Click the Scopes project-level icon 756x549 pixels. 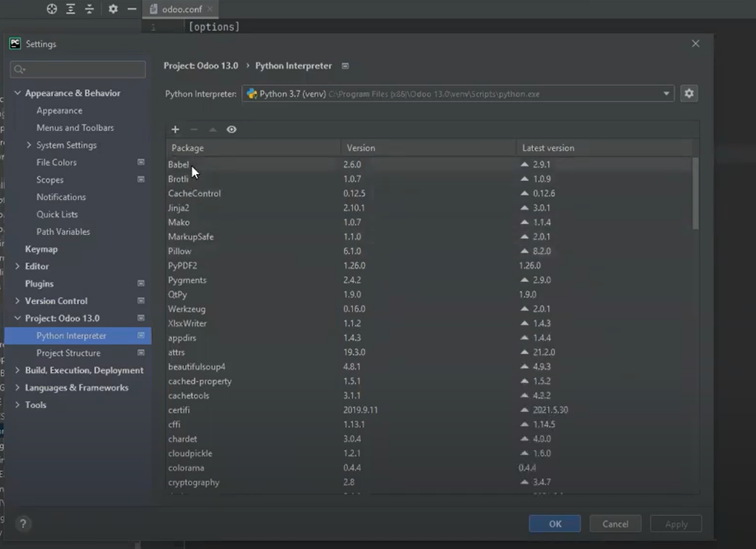pyautogui.click(x=141, y=179)
